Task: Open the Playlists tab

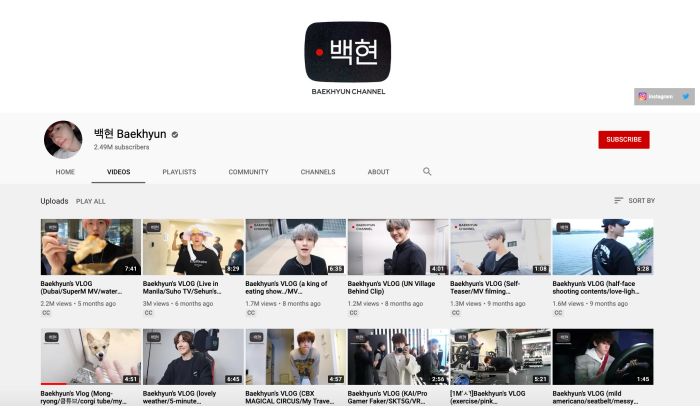Action: [x=179, y=172]
